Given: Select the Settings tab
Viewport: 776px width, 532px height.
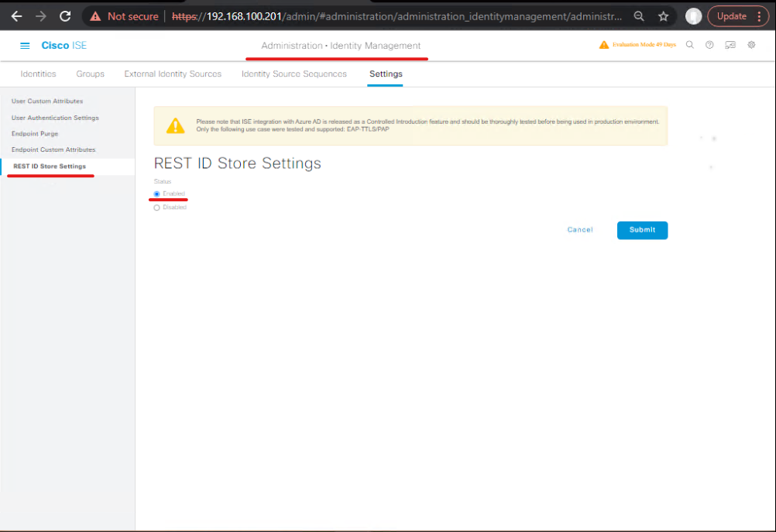Looking at the screenshot, I should (386, 74).
